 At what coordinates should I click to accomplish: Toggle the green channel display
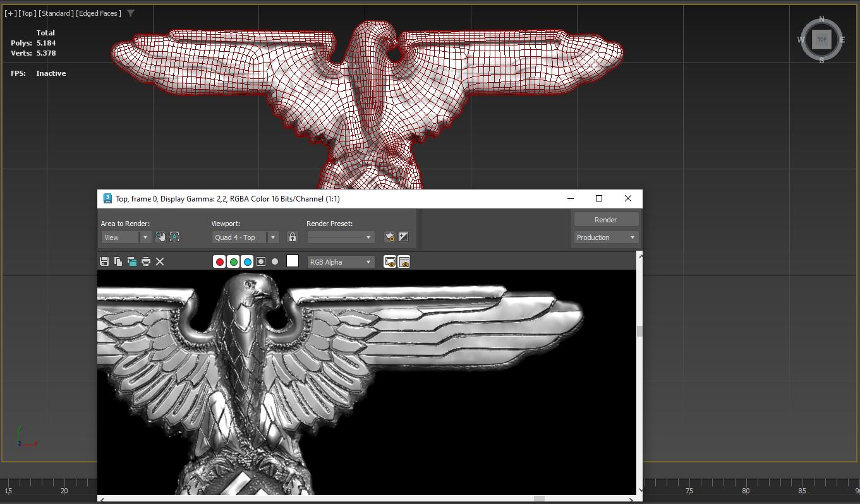point(233,261)
